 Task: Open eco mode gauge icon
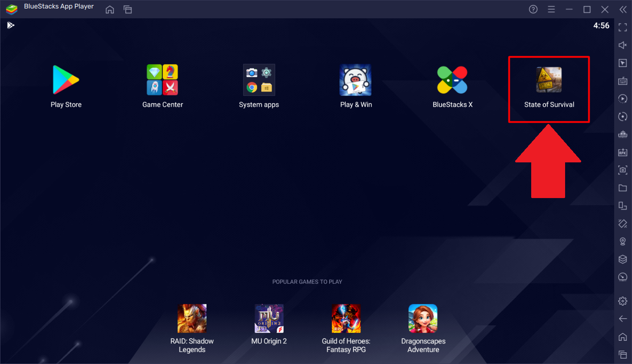tap(623, 277)
